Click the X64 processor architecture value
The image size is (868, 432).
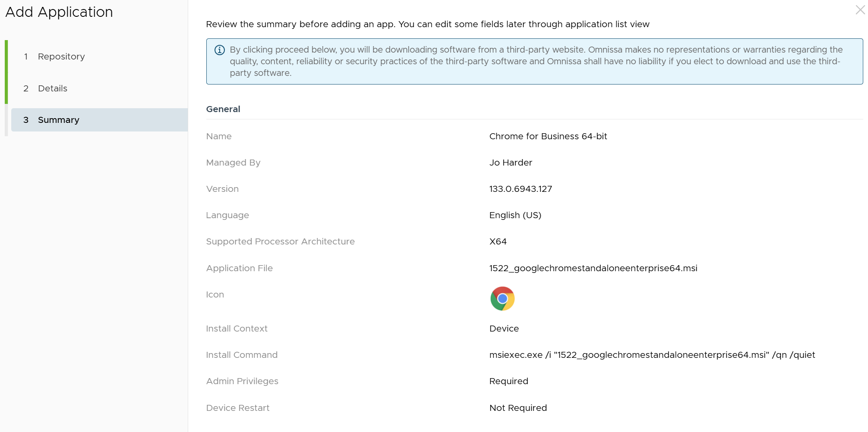click(498, 241)
